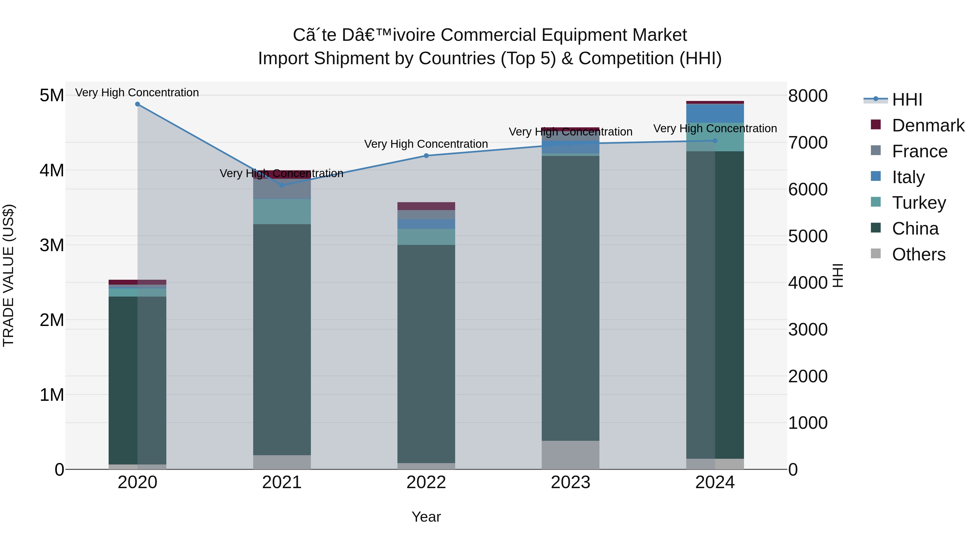Click the Denmark segment of the 2022 bar
This screenshot has width=980, height=551.
[x=426, y=206]
